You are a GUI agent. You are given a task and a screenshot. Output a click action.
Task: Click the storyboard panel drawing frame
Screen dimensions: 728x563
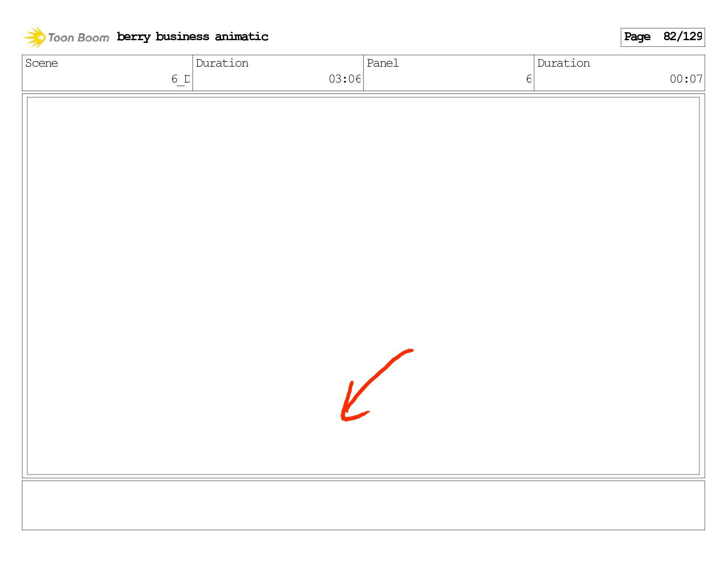point(363,286)
